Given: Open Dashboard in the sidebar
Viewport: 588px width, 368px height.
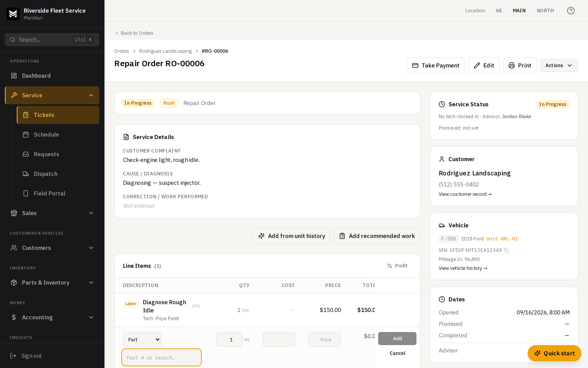Looking at the screenshot, I should pos(52,76).
